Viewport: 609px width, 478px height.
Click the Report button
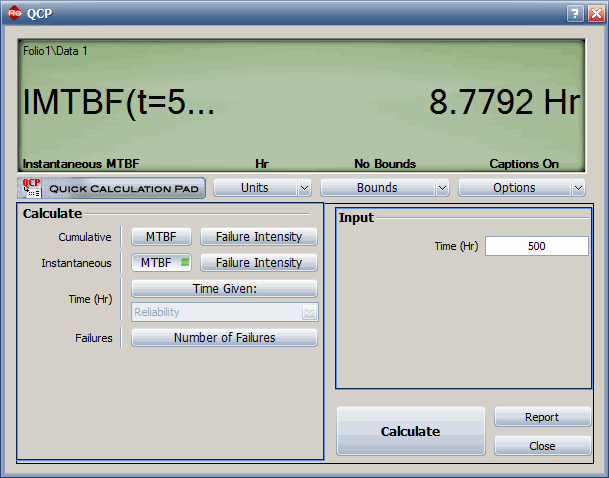tap(542, 417)
